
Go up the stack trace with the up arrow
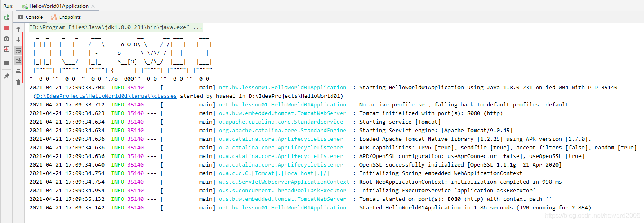18,29
